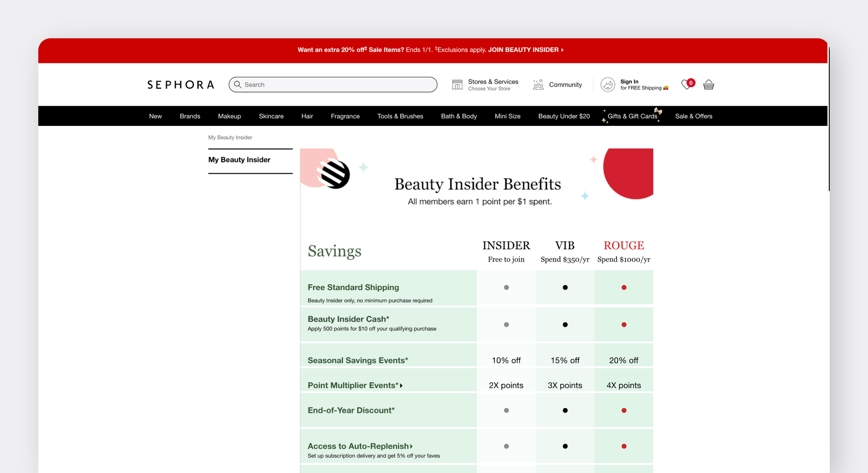Open the shopping basket icon
The image size is (868, 473).
click(708, 85)
